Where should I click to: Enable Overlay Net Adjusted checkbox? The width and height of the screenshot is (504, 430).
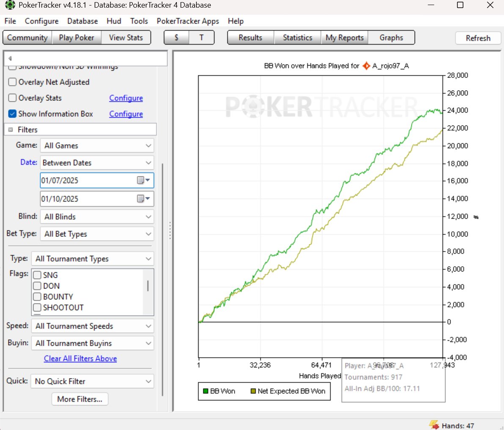[12, 82]
